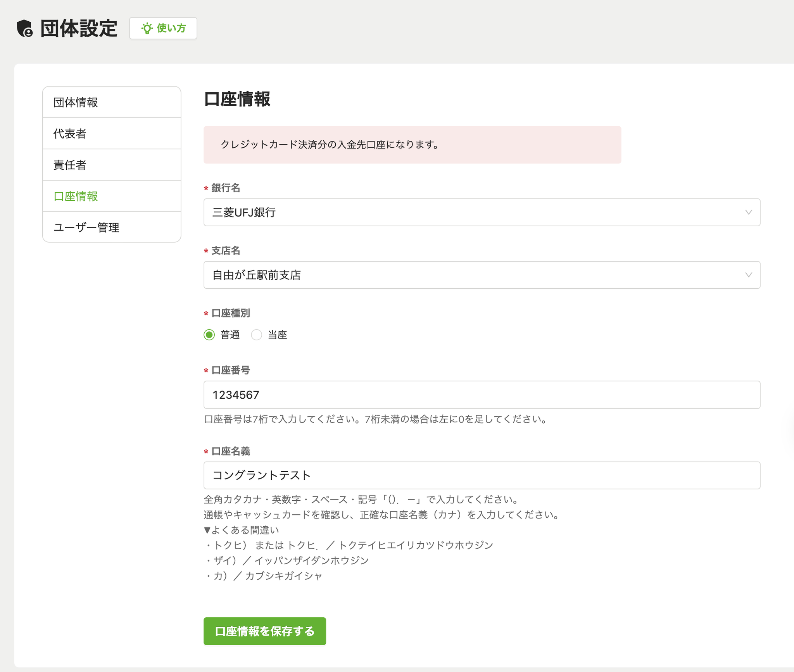Click the クレジットカード決済分の入金先口座になります notice
794x672 pixels.
(413, 145)
